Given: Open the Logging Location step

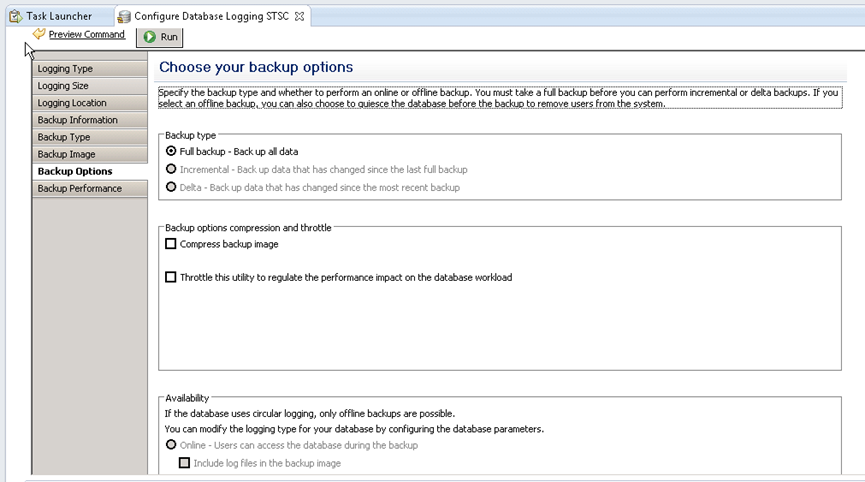Looking at the screenshot, I should (x=71, y=103).
